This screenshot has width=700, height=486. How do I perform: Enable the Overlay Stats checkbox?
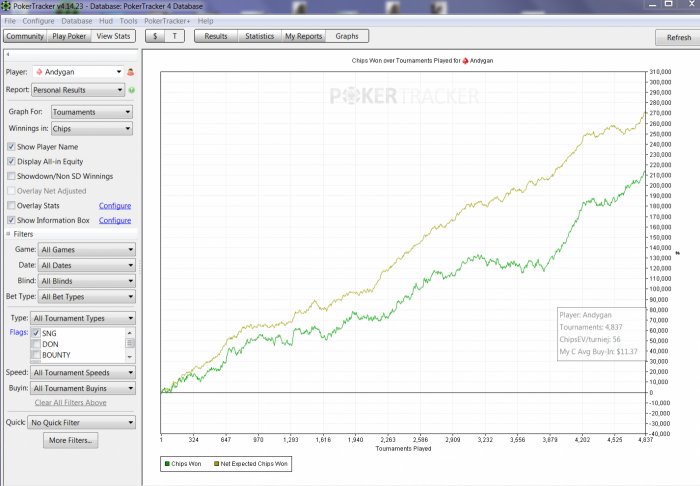(x=12, y=206)
